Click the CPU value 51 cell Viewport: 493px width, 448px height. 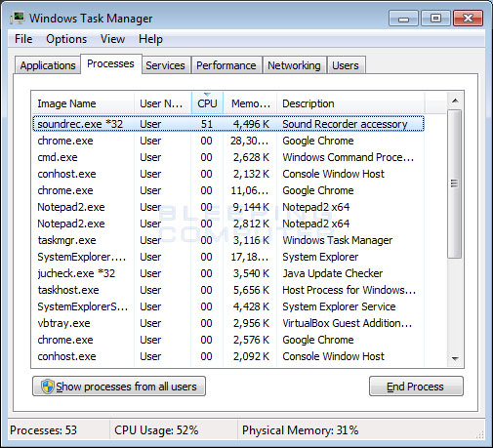pos(207,124)
